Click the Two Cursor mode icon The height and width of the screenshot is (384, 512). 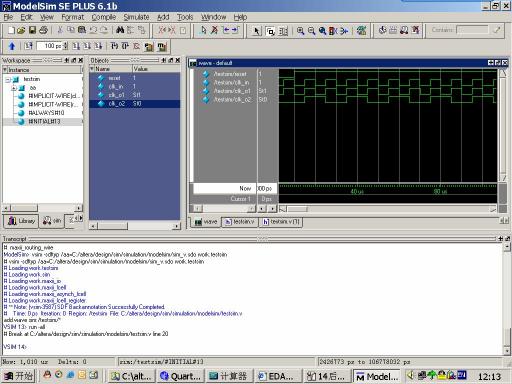tap(283, 31)
